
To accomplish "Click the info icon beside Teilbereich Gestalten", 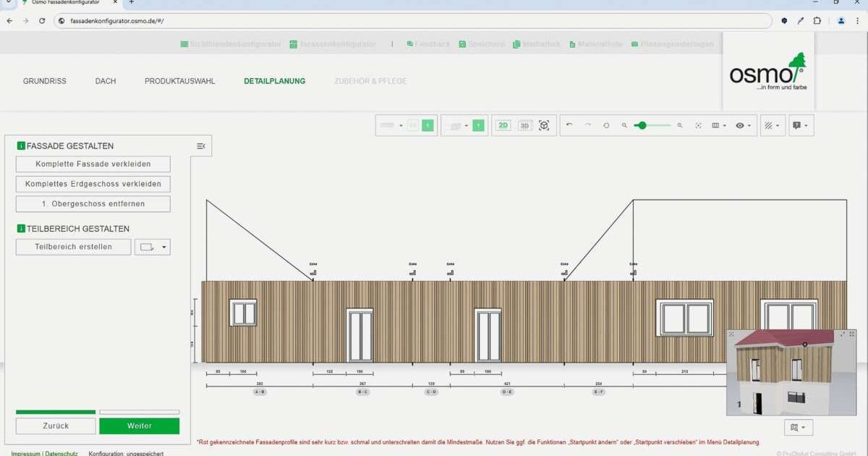I will point(21,229).
